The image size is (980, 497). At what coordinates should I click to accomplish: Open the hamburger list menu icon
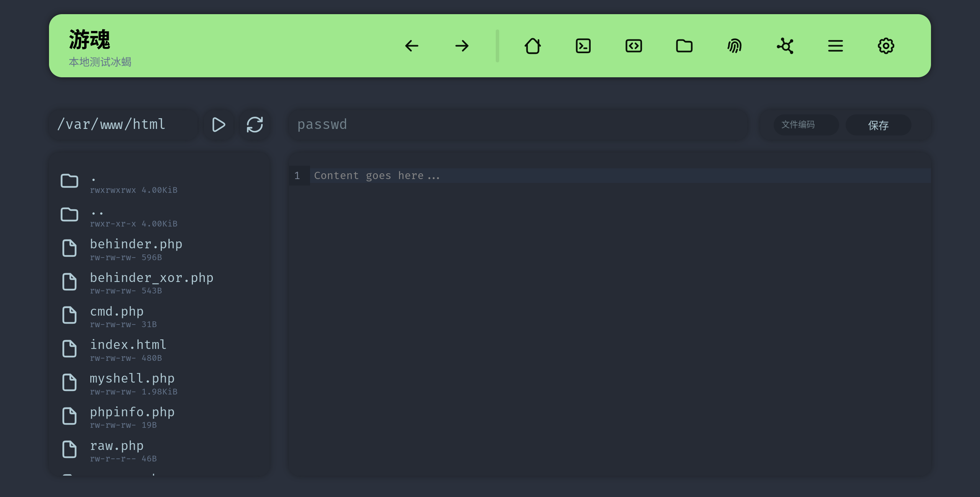point(835,46)
